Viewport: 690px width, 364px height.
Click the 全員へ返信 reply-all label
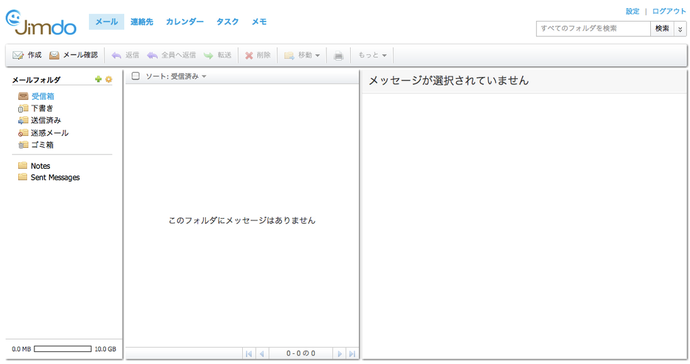click(179, 55)
